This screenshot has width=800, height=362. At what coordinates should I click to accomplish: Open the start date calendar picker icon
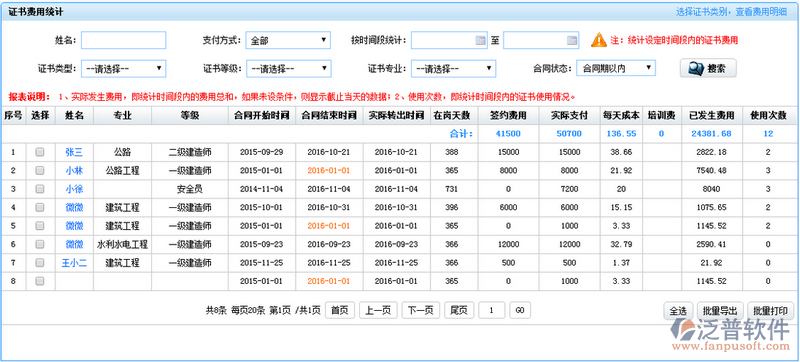[480, 40]
